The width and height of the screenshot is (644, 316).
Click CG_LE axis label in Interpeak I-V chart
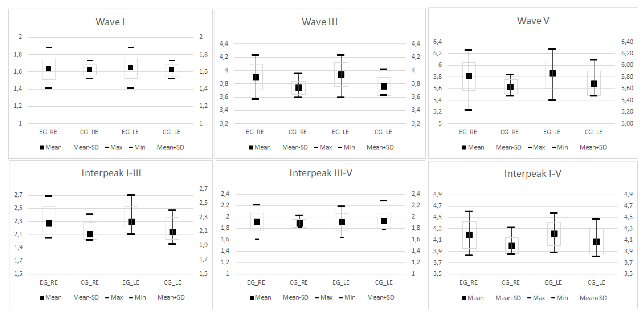[x=596, y=282]
